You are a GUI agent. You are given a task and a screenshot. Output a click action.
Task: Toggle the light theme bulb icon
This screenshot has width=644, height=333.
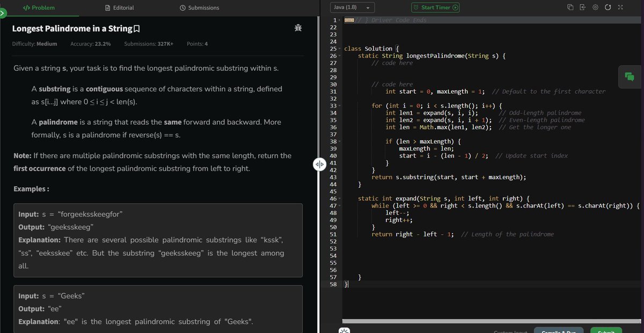344,330
